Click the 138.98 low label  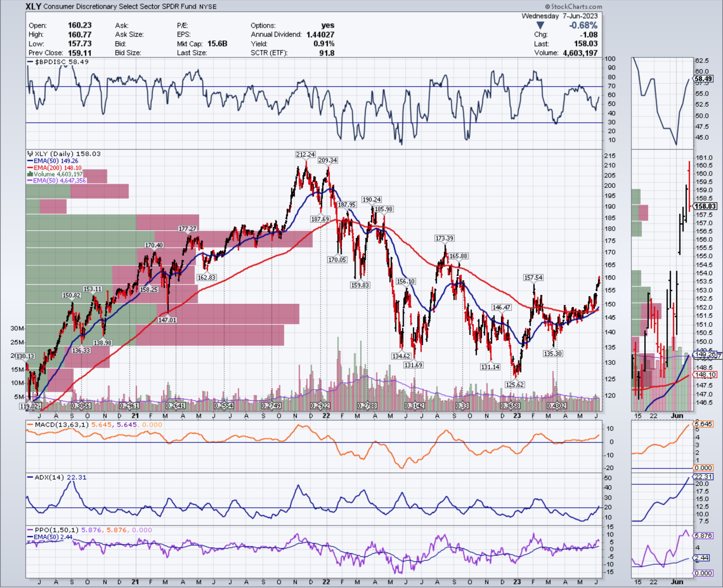click(102, 343)
